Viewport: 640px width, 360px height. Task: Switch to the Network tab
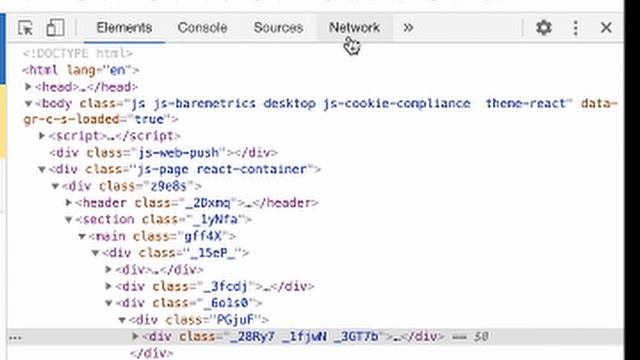pyautogui.click(x=354, y=28)
